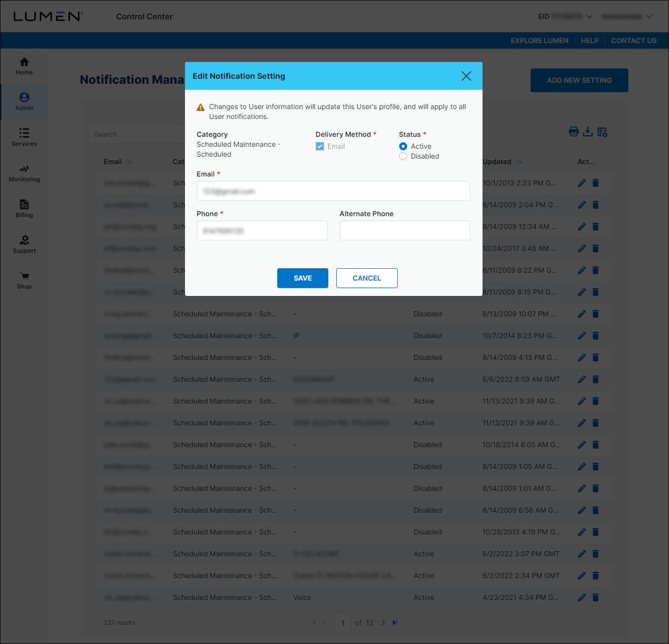Click Explore Lumen link

(x=540, y=41)
